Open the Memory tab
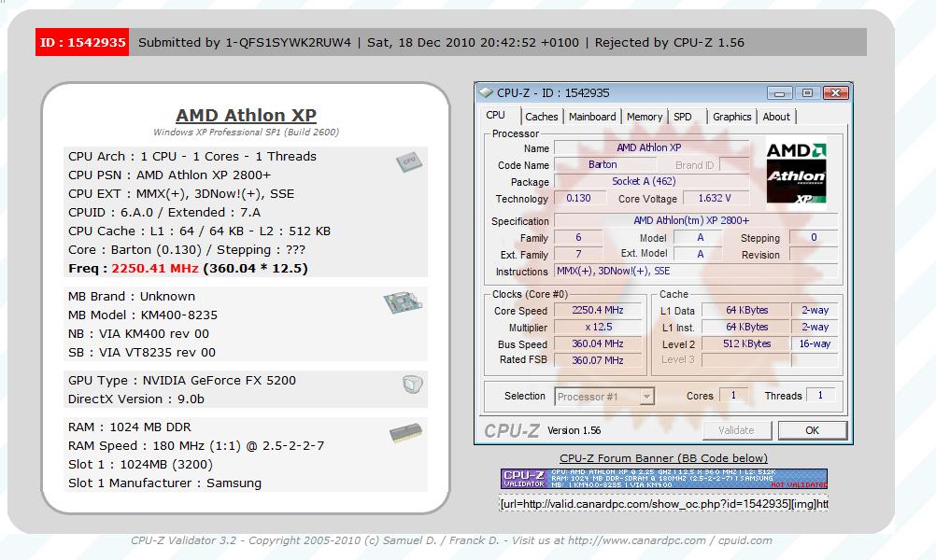The image size is (936, 560). pyautogui.click(x=645, y=117)
